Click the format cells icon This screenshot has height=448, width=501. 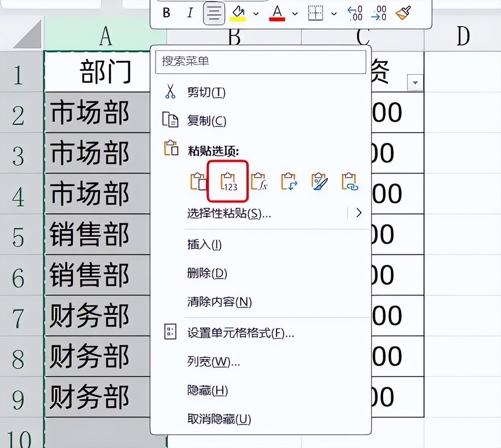(170, 332)
